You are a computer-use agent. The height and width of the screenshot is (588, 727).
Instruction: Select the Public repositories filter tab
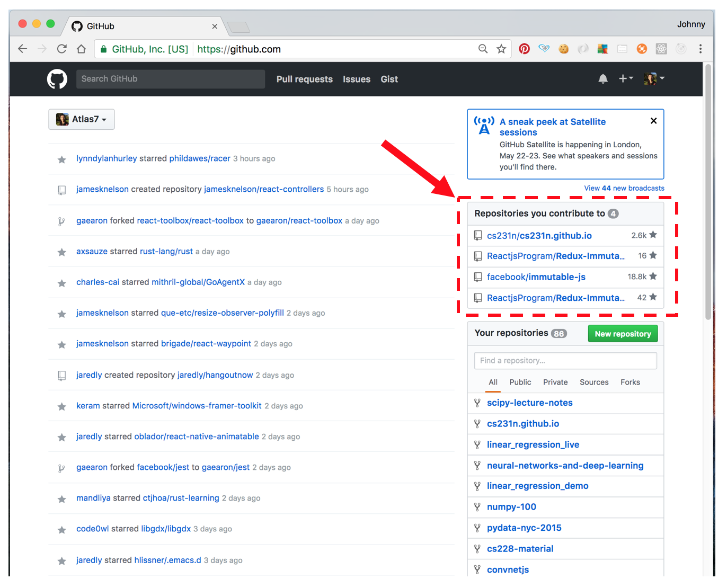tap(520, 382)
